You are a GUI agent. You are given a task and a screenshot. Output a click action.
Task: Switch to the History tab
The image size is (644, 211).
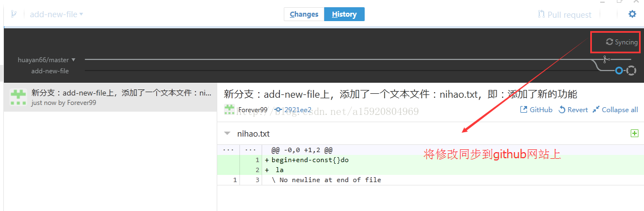(x=344, y=14)
